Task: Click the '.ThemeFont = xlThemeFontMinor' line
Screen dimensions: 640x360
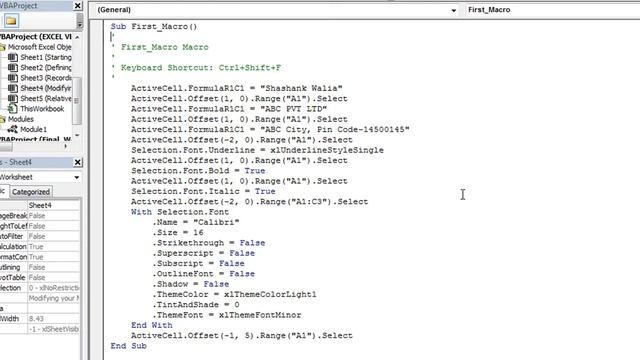Action: [x=227, y=315]
